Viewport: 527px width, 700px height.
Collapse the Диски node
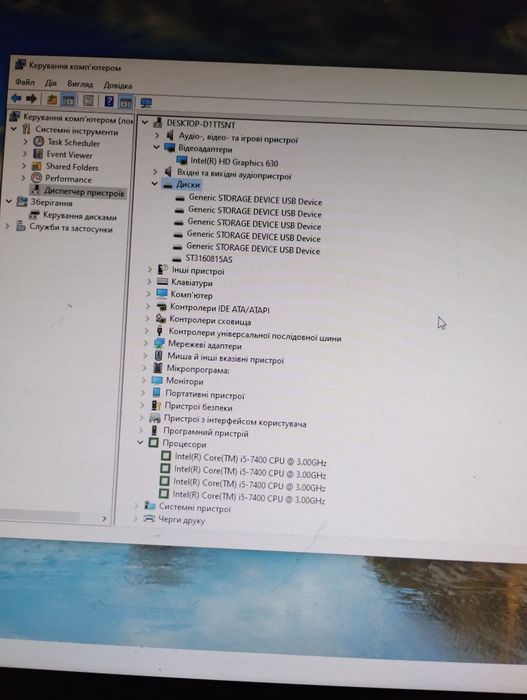155,183
